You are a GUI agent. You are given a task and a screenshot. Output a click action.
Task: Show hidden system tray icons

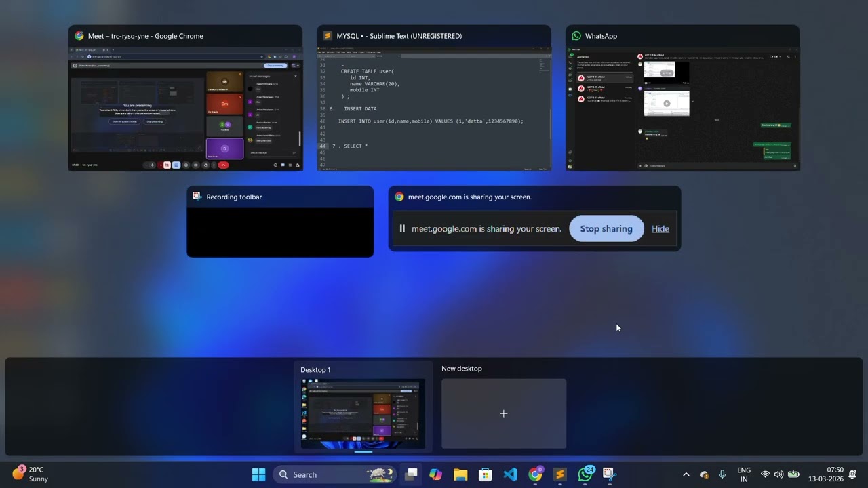click(686, 474)
